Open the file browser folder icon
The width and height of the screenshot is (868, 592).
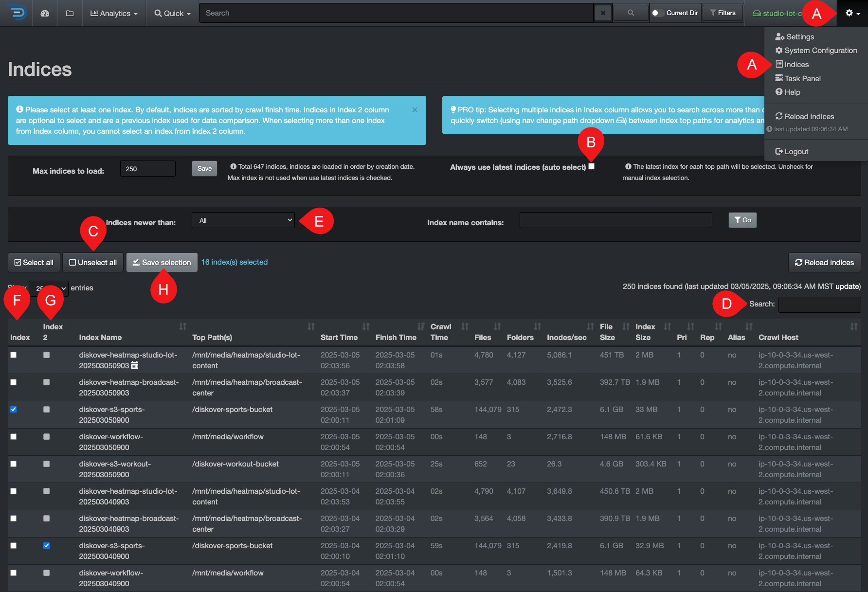[70, 13]
